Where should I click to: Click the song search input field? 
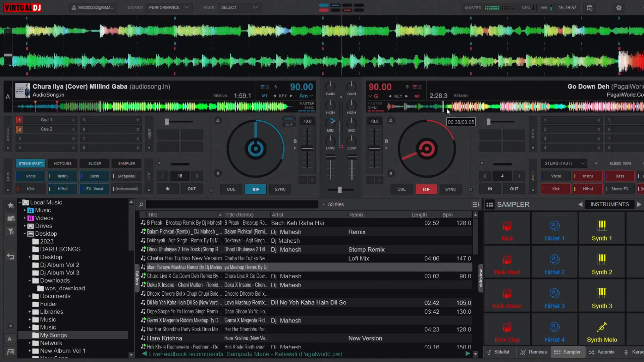point(232,204)
